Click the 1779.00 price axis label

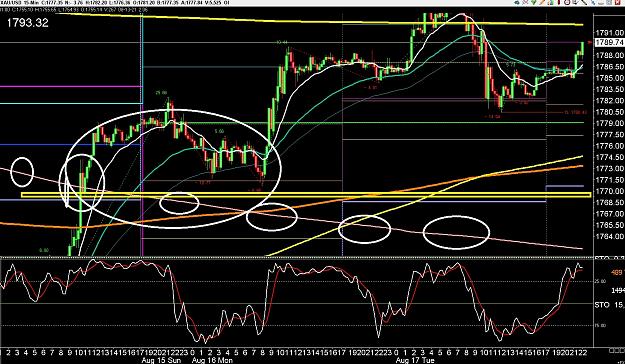point(610,123)
